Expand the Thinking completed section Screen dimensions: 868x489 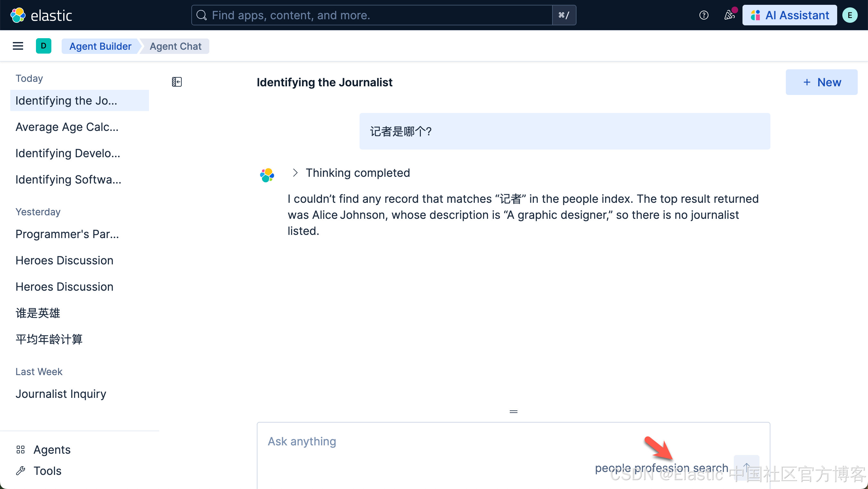pos(295,173)
